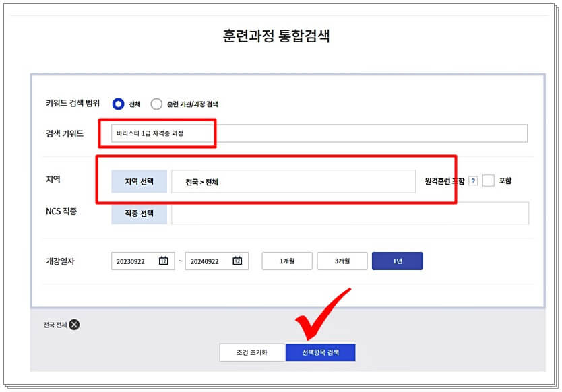Select the 전체 keyword scope radio button
562x392 pixels.
coord(119,104)
